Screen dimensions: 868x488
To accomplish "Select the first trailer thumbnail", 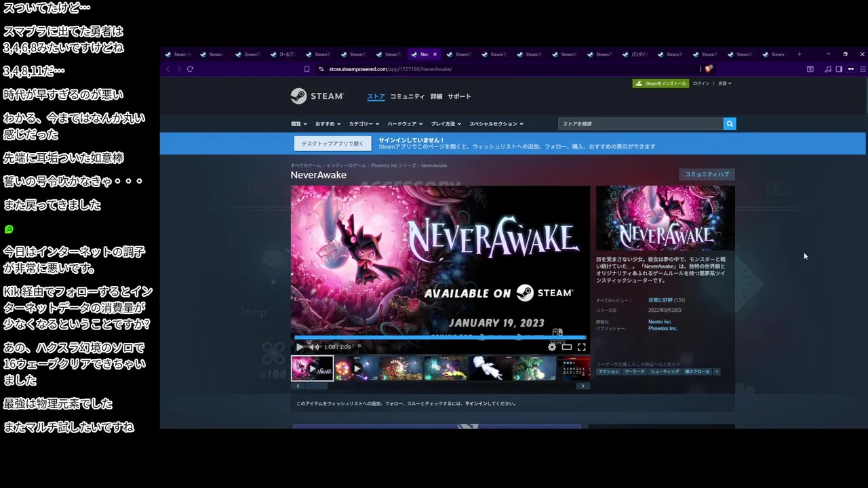I will [313, 369].
